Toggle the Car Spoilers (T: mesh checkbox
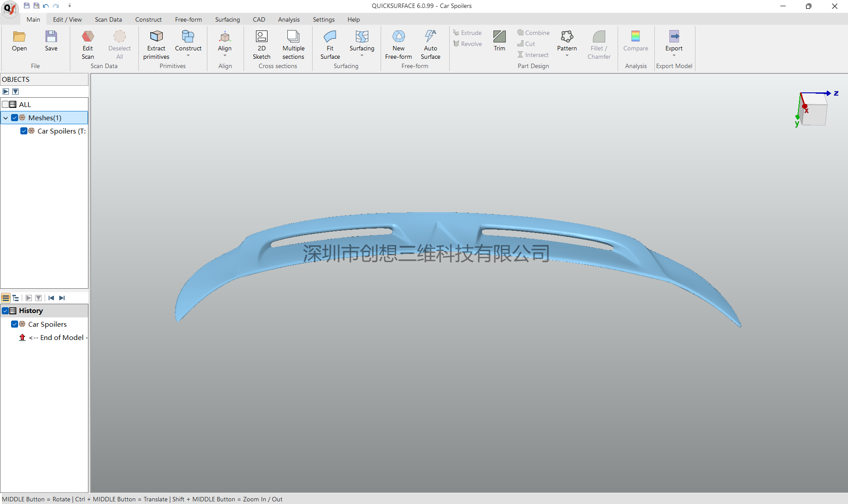848x504 pixels. click(x=24, y=131)
